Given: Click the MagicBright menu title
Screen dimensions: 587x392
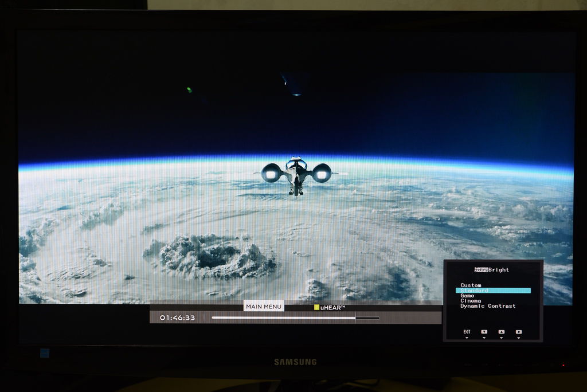Looking at the screenshot, I should click(x=491, y=269).
